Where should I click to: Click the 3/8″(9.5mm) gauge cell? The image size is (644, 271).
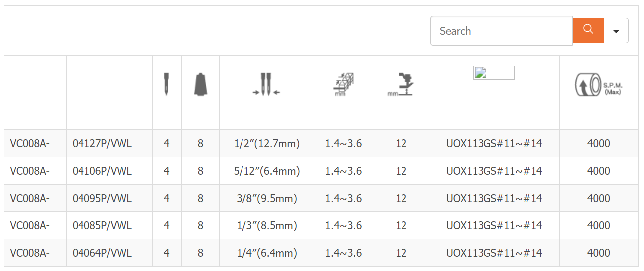click(266, 199)
